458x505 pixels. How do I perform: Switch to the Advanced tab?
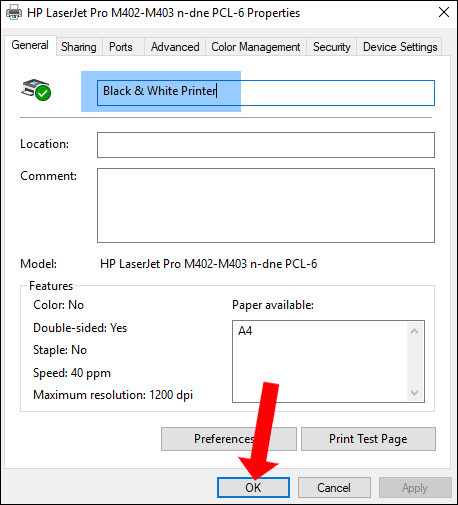[x=175, y=47]
